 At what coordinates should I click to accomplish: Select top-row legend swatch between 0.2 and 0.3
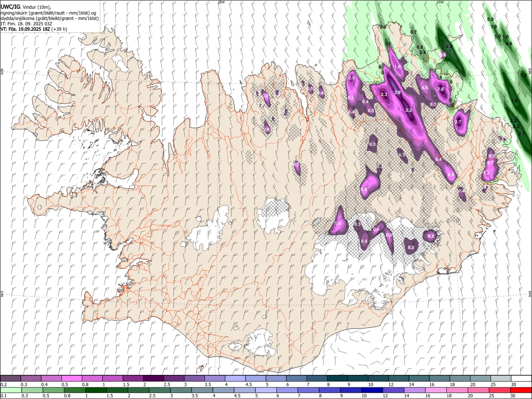(10, 378)
